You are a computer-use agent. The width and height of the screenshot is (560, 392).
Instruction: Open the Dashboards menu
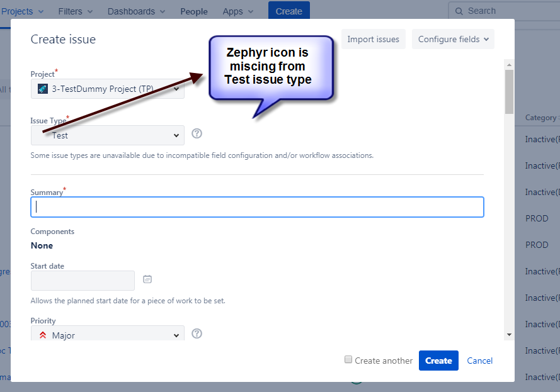(x=137, y=11)
